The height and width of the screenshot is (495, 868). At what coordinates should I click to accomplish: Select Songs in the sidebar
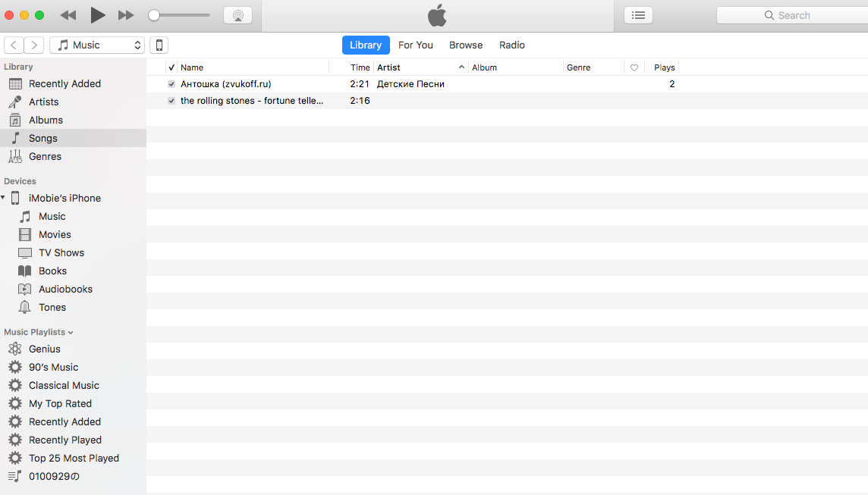pyautogui.click(x=73, y=138)
